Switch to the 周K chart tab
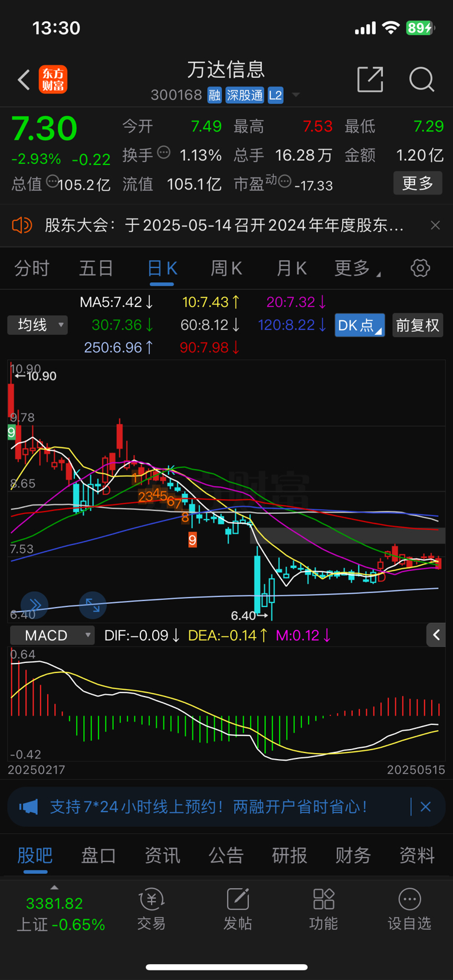The image size is (453, 980). [226, 269]
